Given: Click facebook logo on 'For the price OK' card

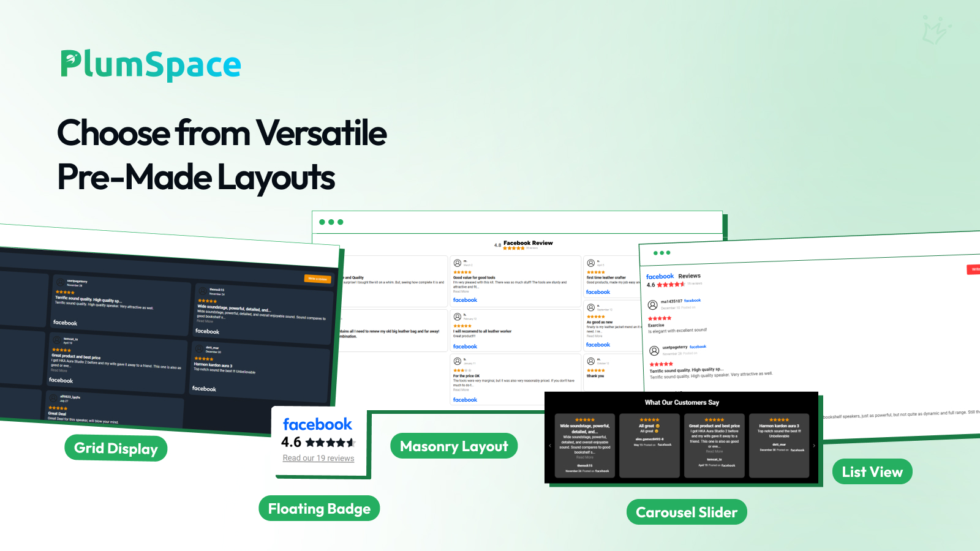Looking at the screenshot, I should (x=465, y=400).
